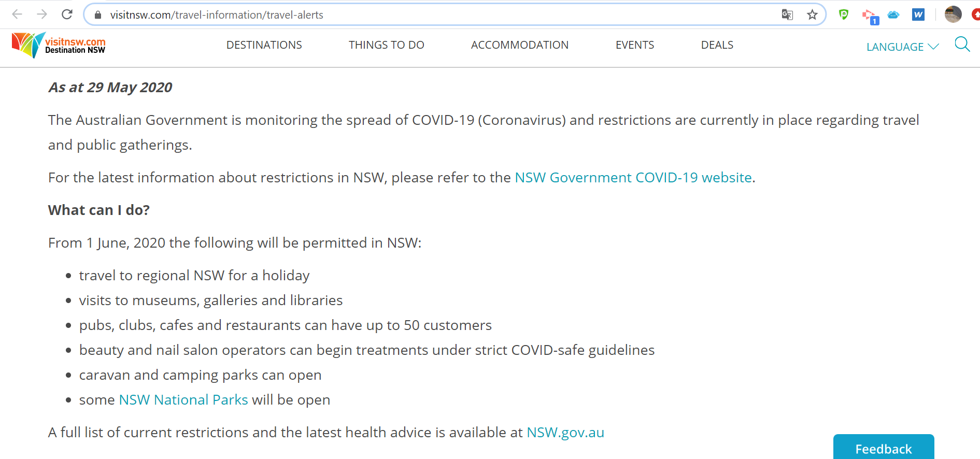980x459 pixels.
Task: Click the site search magnifier icon
Action: click(x=962, y=45)
